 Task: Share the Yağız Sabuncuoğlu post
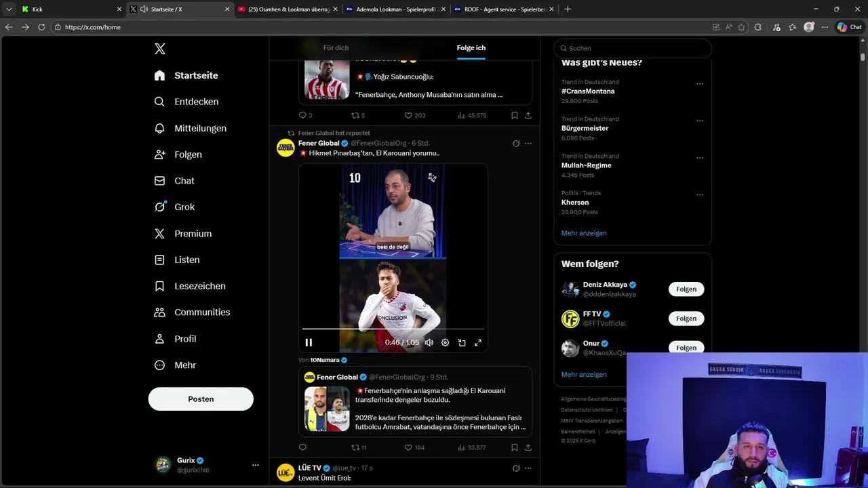pos(528,115)
